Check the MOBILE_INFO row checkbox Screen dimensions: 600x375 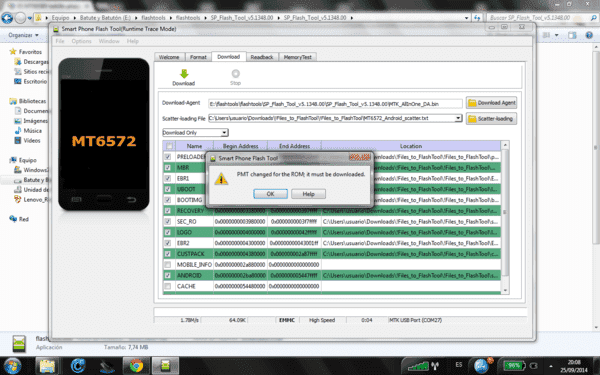[x=168, y=264]
